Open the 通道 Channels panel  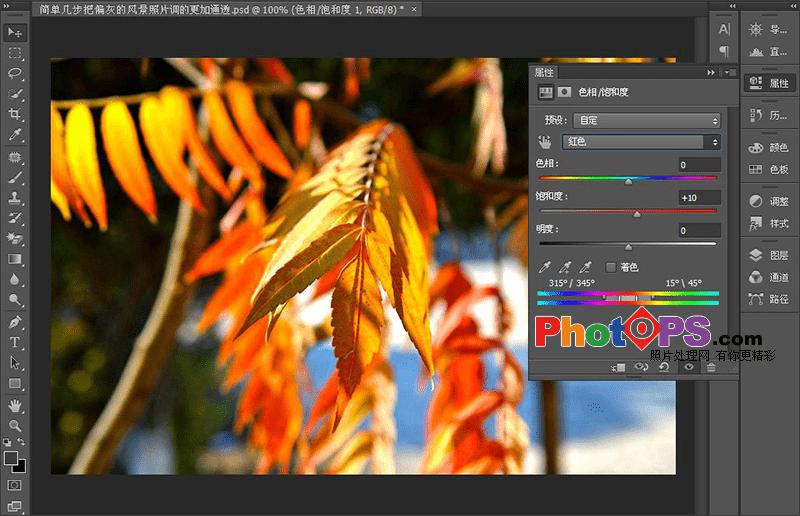point(768,277)
